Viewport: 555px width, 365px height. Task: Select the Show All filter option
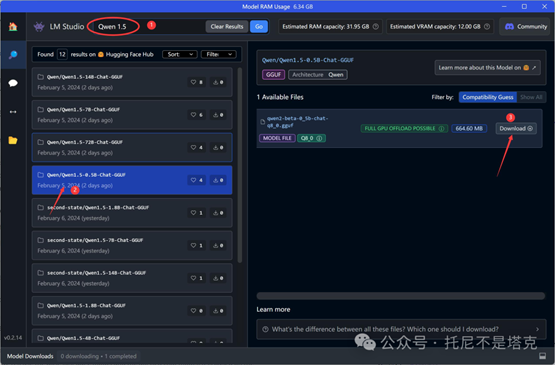point(531,97)
